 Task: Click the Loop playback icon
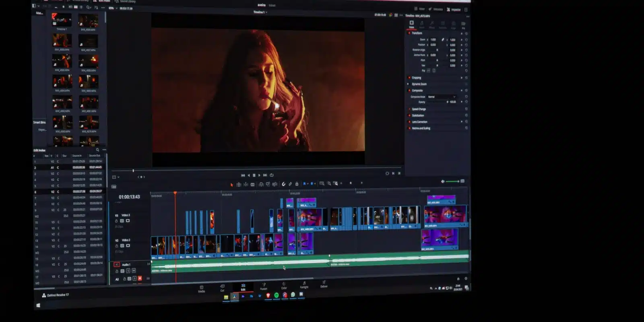pyautogui.click(x=272, y=175)
